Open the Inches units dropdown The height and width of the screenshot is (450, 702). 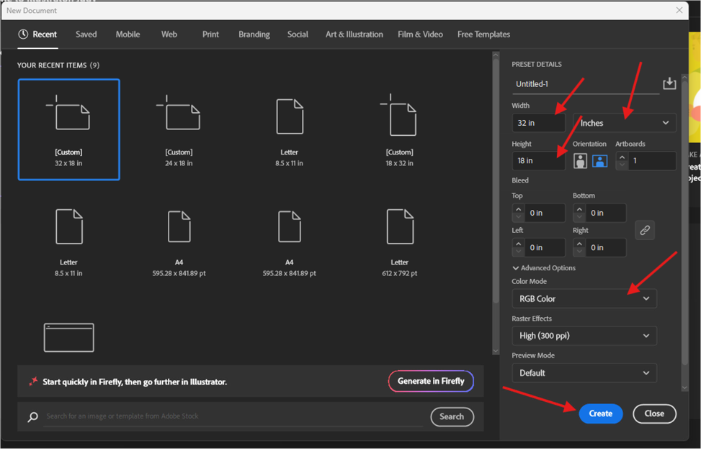pos(624,123)
